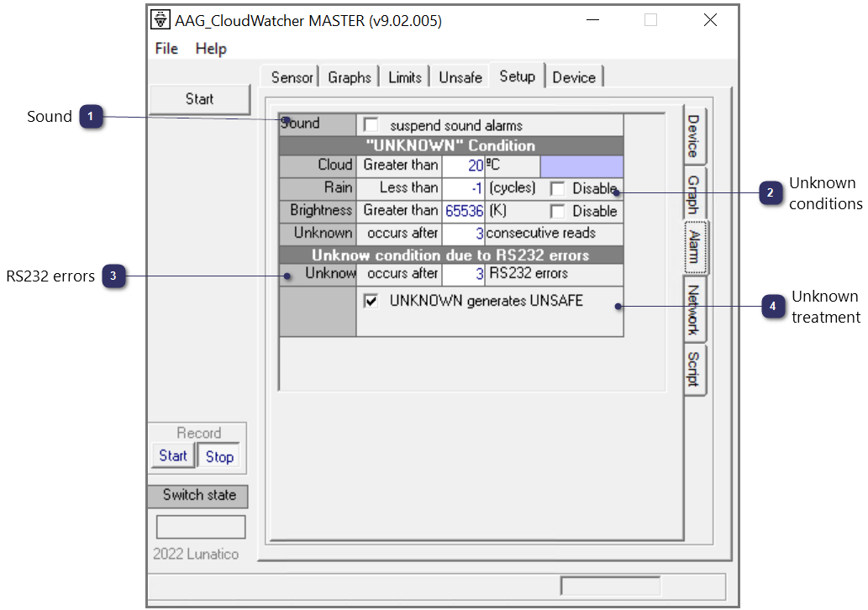This screenshot has width=868, height=610.
Task: Open the top Device tab
Action: [574, 77]
